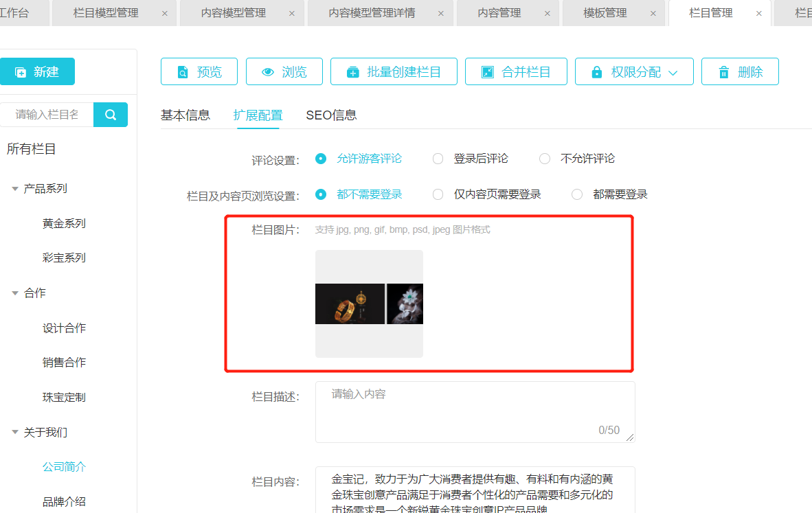Close the 栏目管理 tab
The image size is (812, 513).
759,14
